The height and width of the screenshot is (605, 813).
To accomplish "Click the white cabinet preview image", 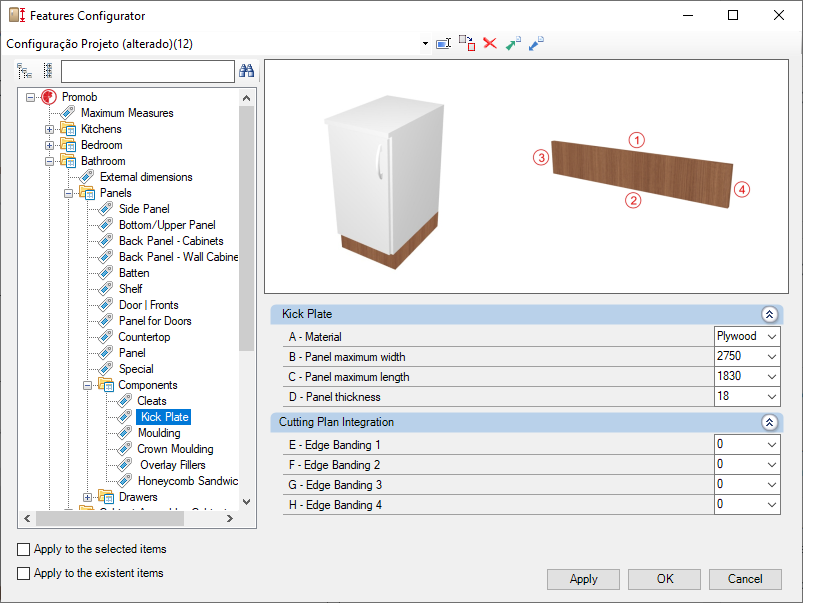I will tap(384, 182).
